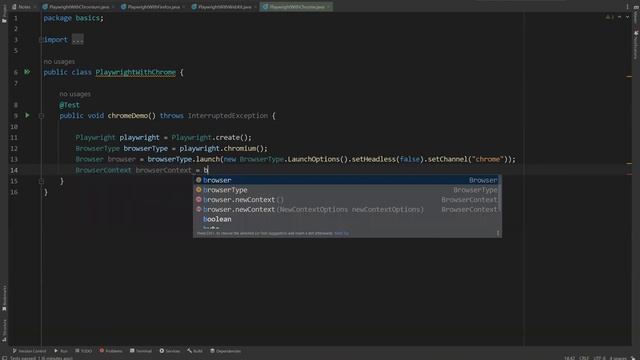Choose the 'browserType' completion suggestion
The image size is (640, 360).
347,190
